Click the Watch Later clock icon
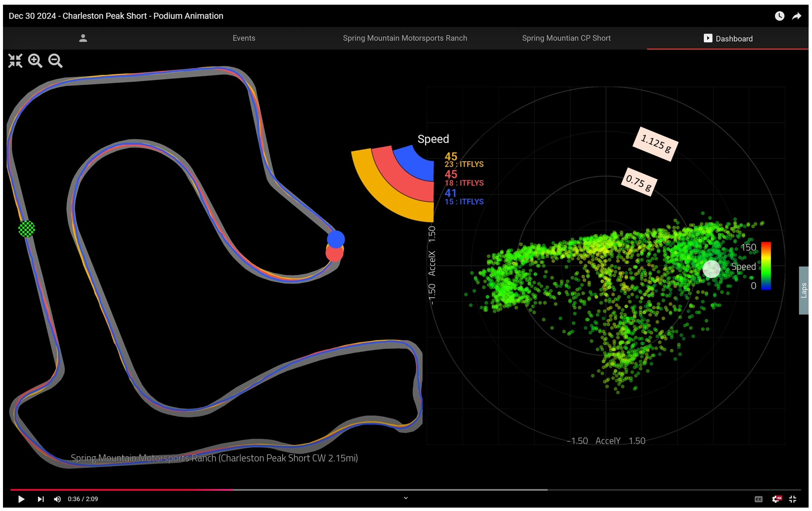The height and width of the screenshot is (511, 812). tap(779, 16)
